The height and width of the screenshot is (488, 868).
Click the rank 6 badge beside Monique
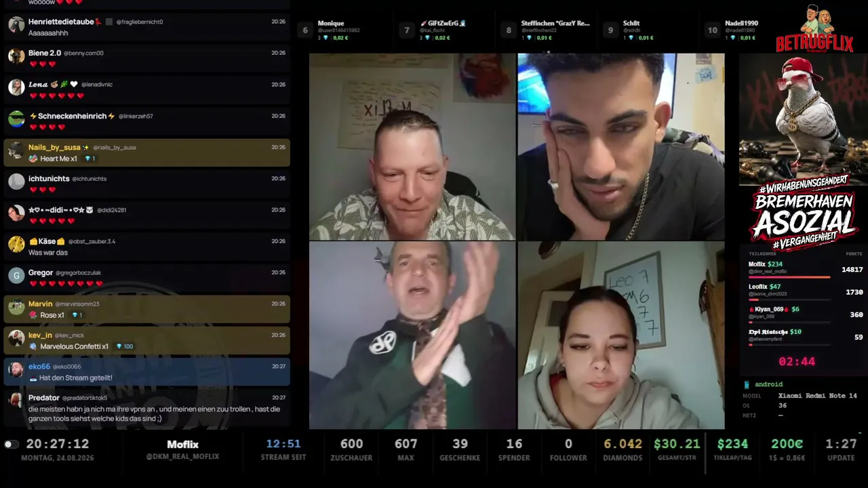305,30
